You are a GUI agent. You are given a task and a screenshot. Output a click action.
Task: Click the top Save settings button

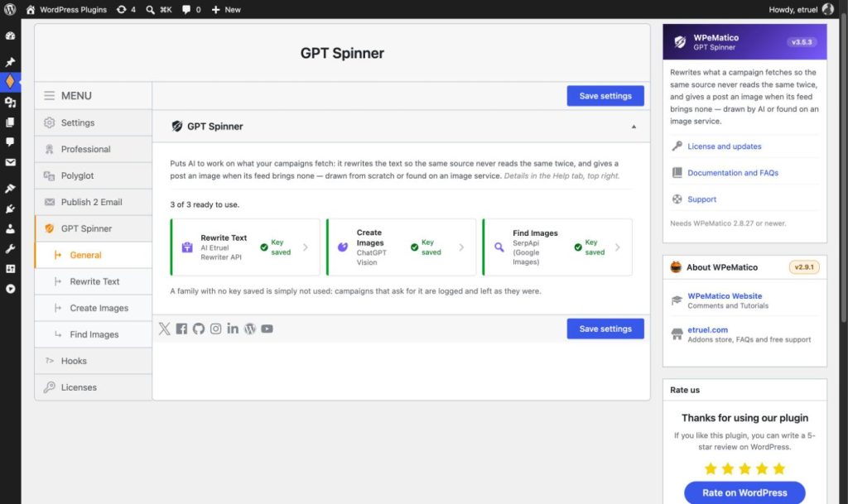click(605, 96)
